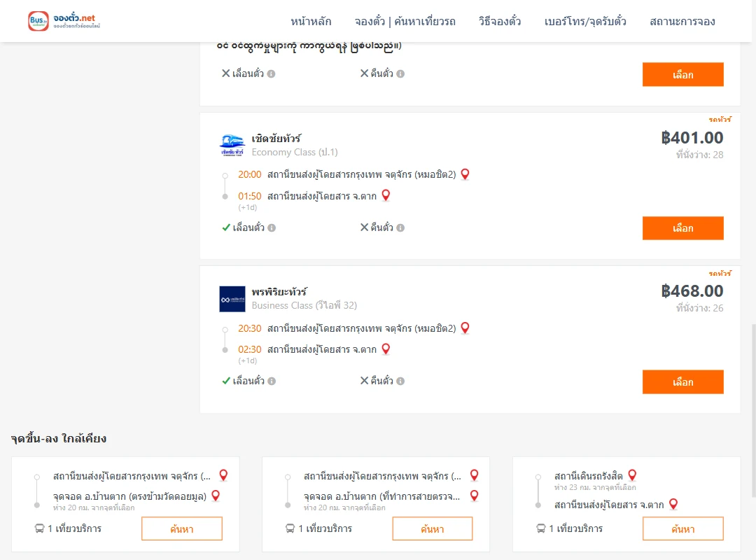Click map pin beside จุดจอด อ.บ้านตาก (ที่ทำการสายตรวจ...
The width and height of the screenshot is (756, 560).
coord(475,496)
